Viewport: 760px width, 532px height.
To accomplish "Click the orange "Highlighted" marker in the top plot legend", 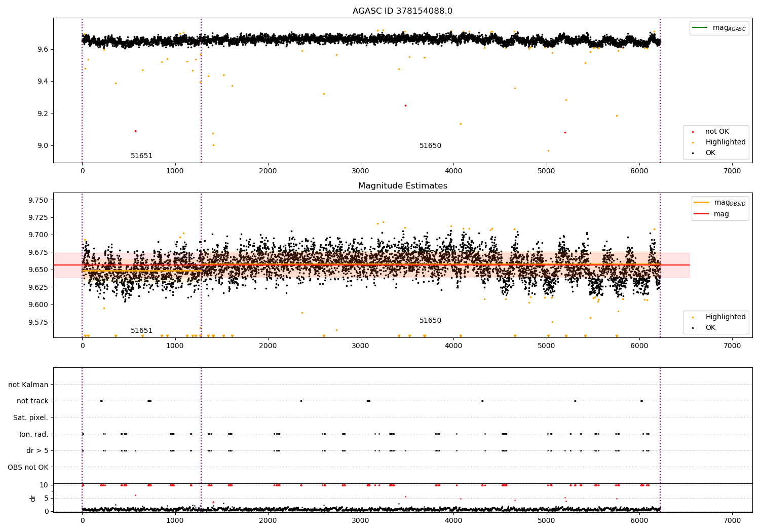I will pyautogui.click(x=693, y=142).
